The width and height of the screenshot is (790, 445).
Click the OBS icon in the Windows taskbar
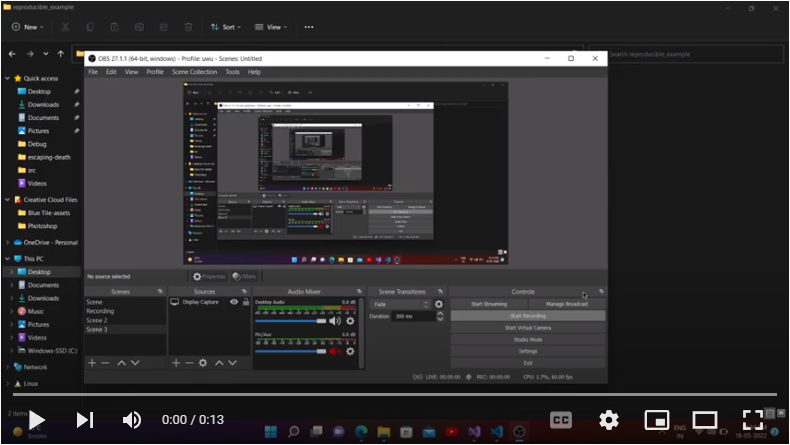519,432
